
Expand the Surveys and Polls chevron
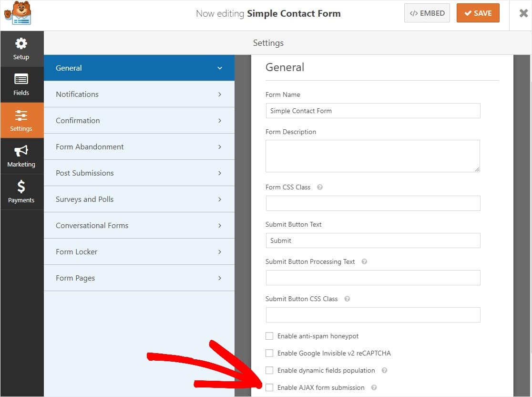tap(219, 199)
